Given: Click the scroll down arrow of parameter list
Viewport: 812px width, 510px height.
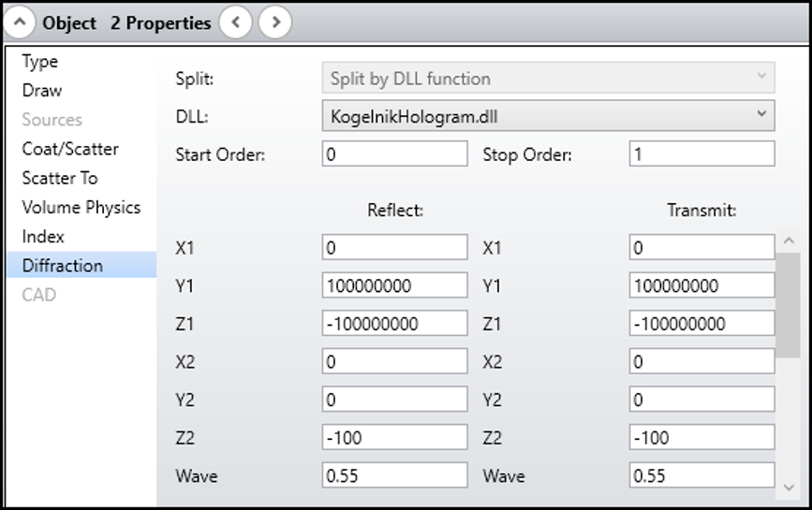Looking at the screenshot, I should pyautogui.click(x=788, y=487).
